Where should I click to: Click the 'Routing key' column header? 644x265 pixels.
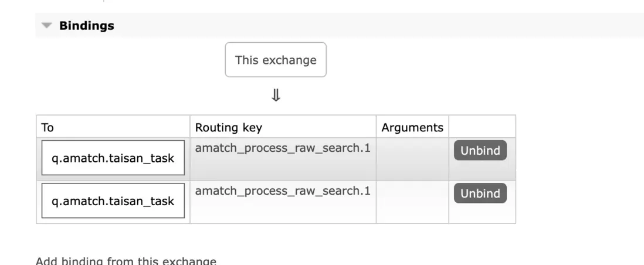tap(228, 127)
